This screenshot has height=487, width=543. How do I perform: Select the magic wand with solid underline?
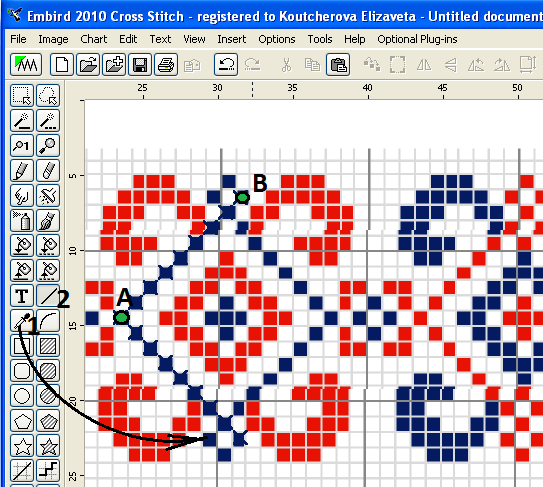click(x=22, y=121)
